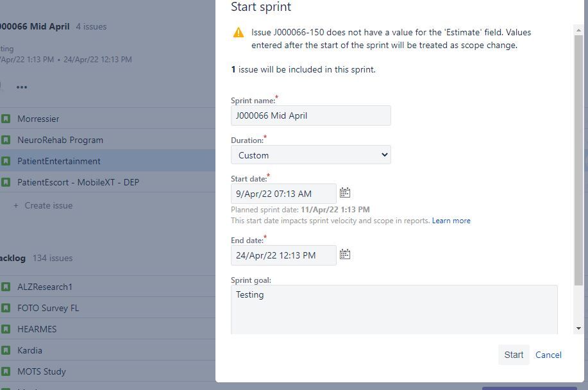Open the End date calendar picker
588x390 pixels.
coord(344,254)
